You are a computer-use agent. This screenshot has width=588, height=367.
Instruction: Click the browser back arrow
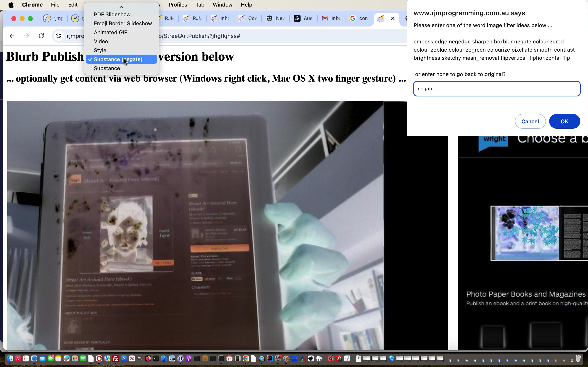coord(12,36)
